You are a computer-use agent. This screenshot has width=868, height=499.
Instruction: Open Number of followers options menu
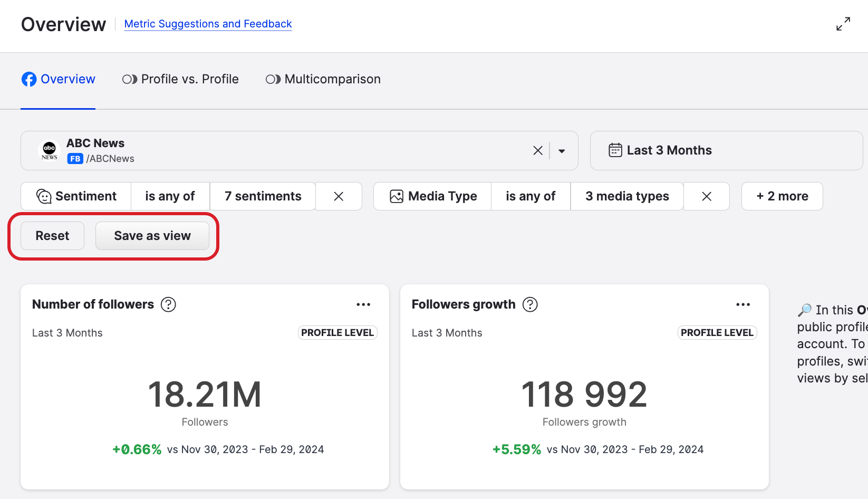[363, 304]
